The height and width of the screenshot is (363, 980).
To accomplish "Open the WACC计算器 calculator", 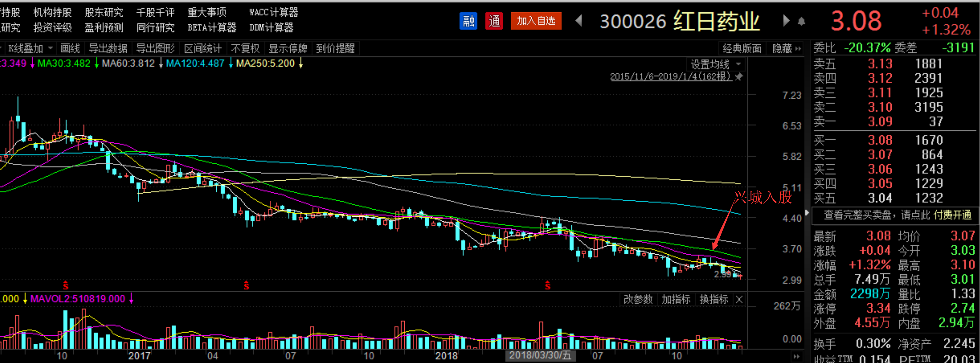I will click(274, 13).
